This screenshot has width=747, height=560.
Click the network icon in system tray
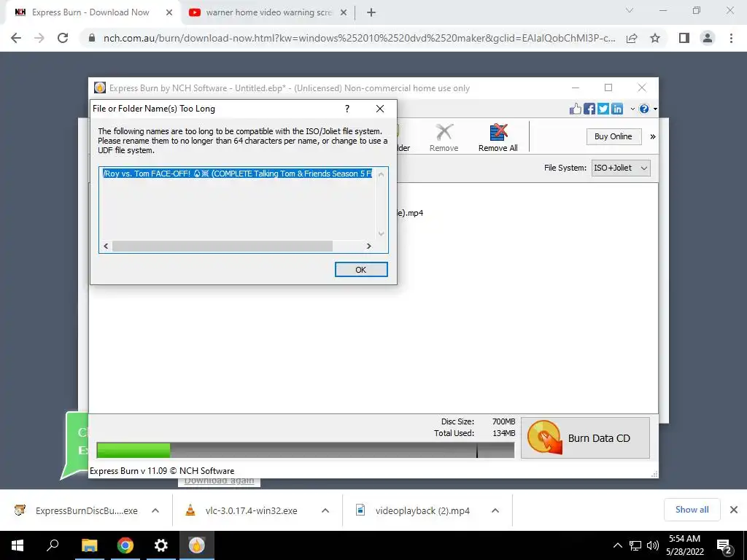coord(635,545)
